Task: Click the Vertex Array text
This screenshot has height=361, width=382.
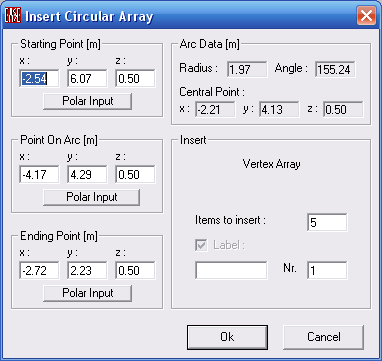Action: pos(271,164)
